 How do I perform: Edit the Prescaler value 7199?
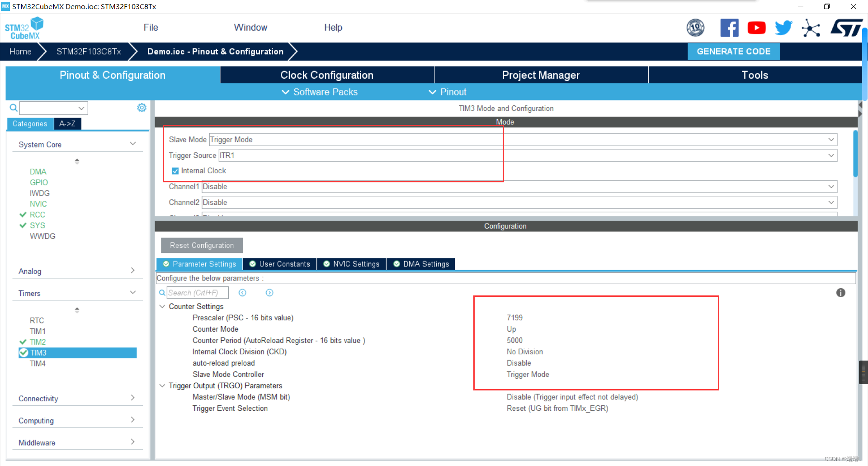514,318
